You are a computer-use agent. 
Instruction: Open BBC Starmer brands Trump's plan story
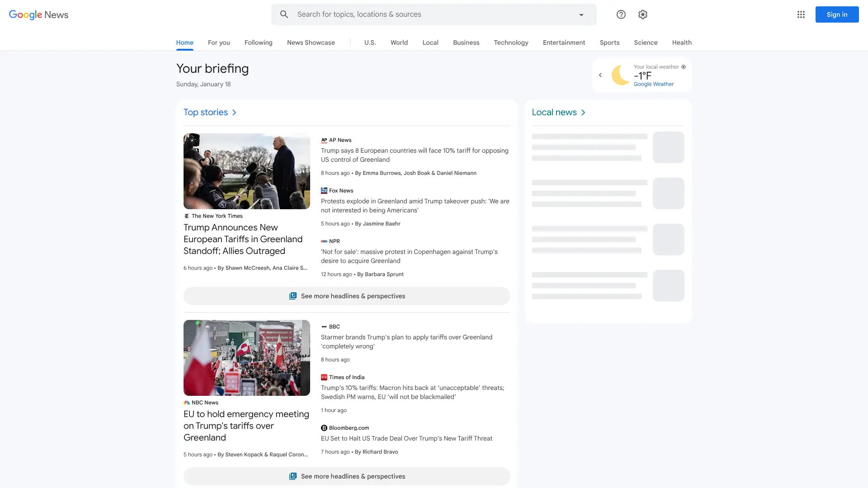(x=406, y=342)
